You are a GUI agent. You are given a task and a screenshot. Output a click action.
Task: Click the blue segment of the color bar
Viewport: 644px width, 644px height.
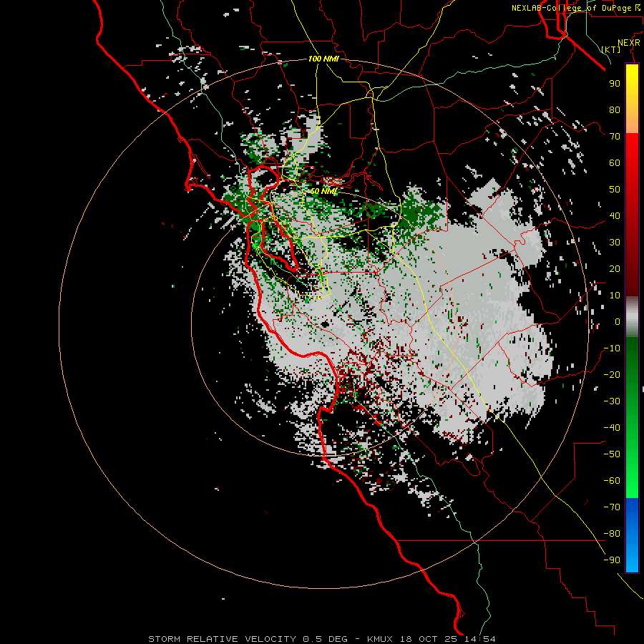(632, 535)
